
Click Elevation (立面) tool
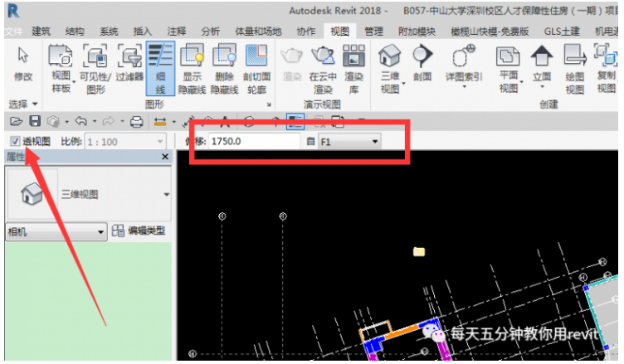tap(542, 63)
